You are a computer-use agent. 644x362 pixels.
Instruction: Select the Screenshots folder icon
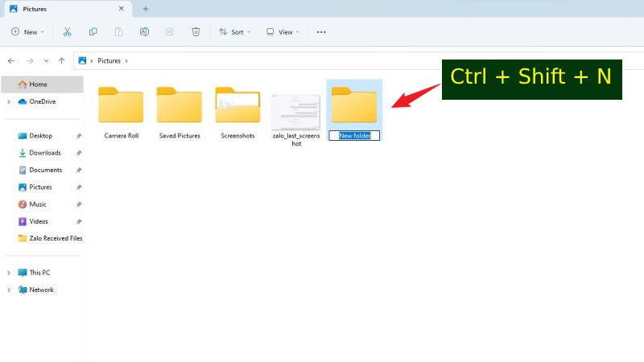237,105
